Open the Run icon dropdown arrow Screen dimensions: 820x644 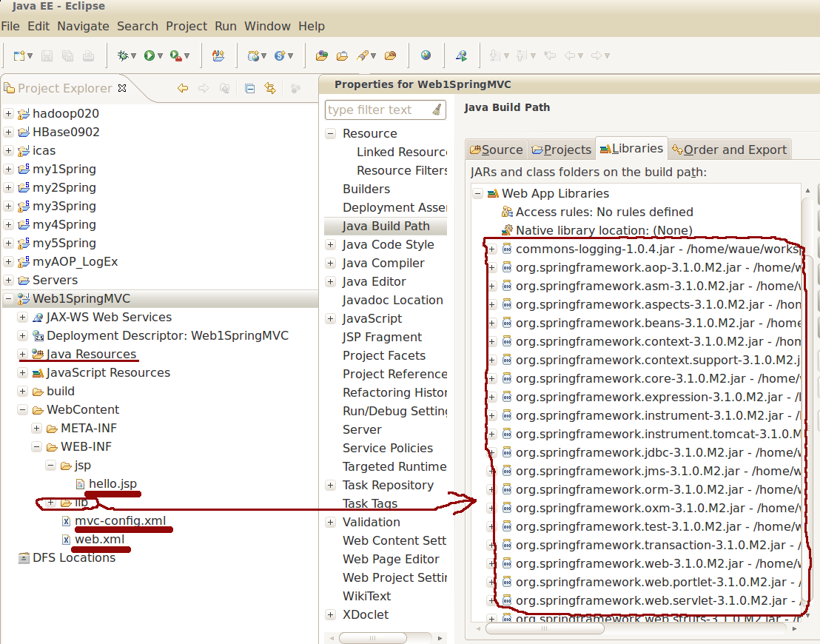pyautogui.click(x=160, y=56)
